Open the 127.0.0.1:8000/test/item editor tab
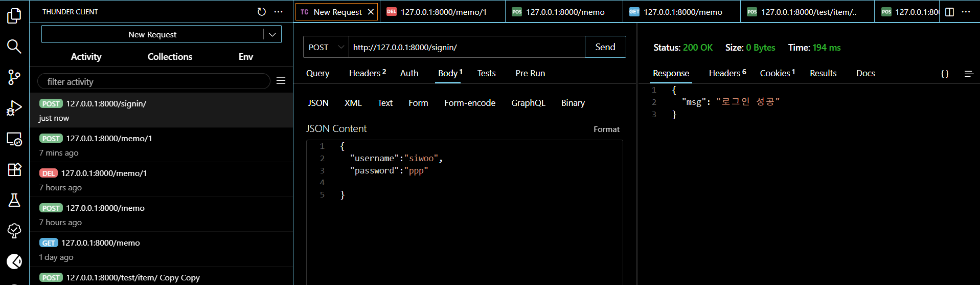The image size is (980, 285). 807,12
